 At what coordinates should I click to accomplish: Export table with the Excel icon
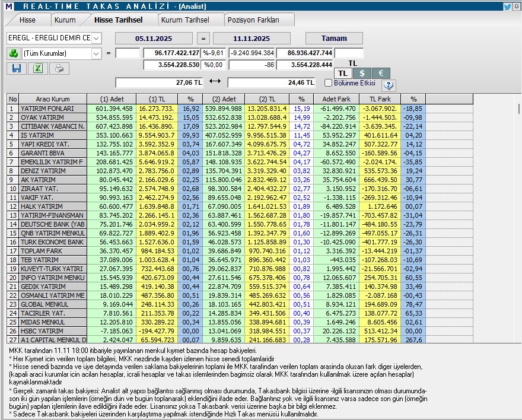pyautogui.click(x=37, y=68)
